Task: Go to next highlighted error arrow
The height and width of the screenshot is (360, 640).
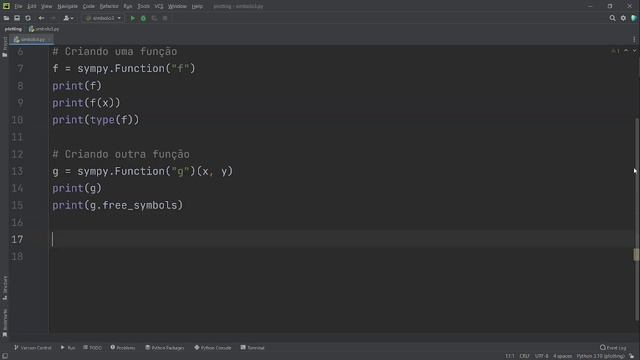Action: 634,51
